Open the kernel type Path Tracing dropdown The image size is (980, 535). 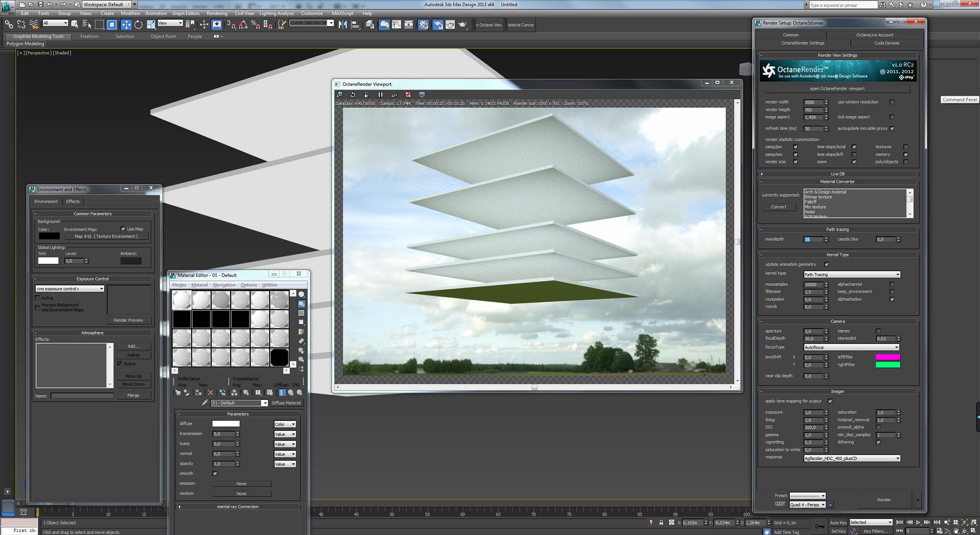(852, 275)
